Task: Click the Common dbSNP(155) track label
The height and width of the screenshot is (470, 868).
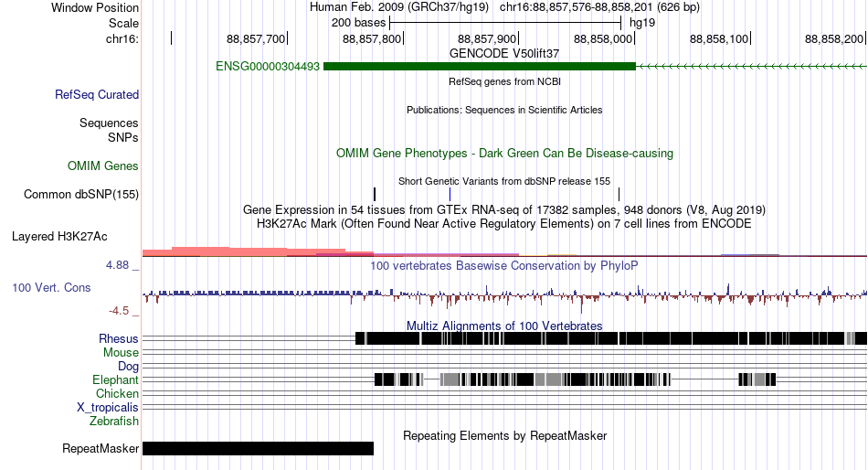Action: click(x=81, y=195)
